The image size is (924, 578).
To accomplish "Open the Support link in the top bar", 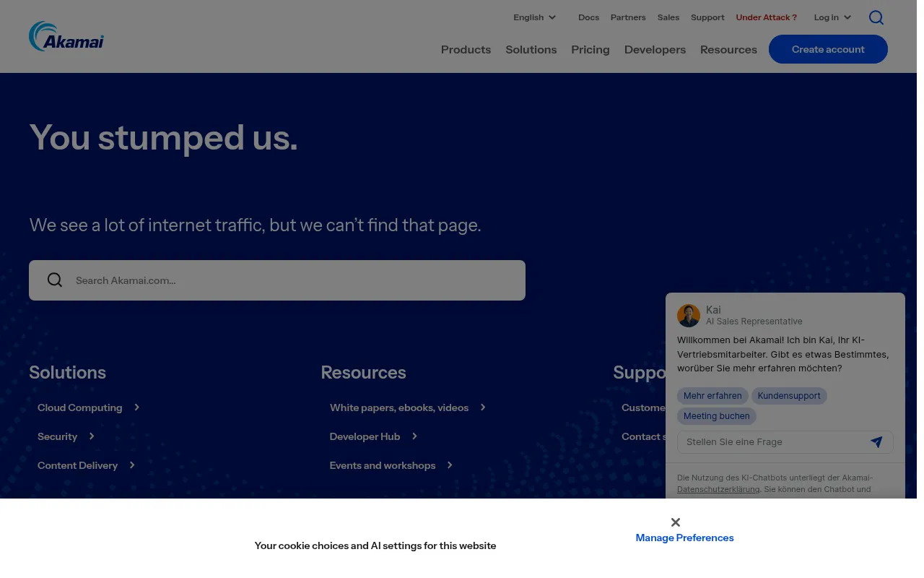I will click(x=707, y=17).
